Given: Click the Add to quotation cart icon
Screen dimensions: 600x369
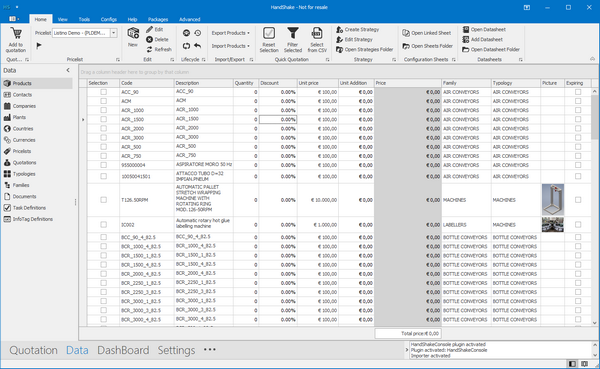Looking at the screenshot, I should (16, 33).
